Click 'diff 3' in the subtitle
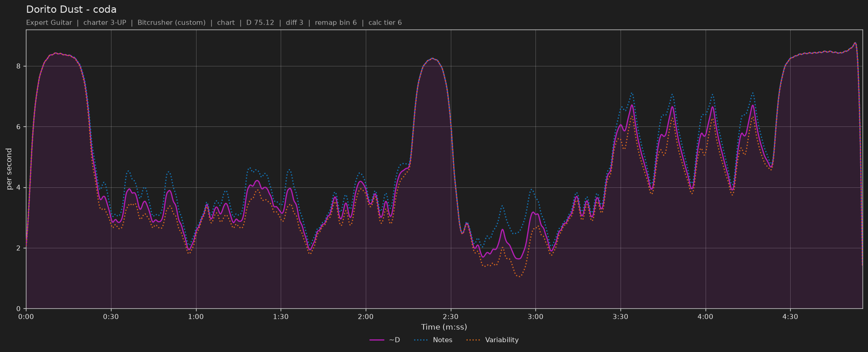Screen dimensions: 868x352 [x=294, y=23]
